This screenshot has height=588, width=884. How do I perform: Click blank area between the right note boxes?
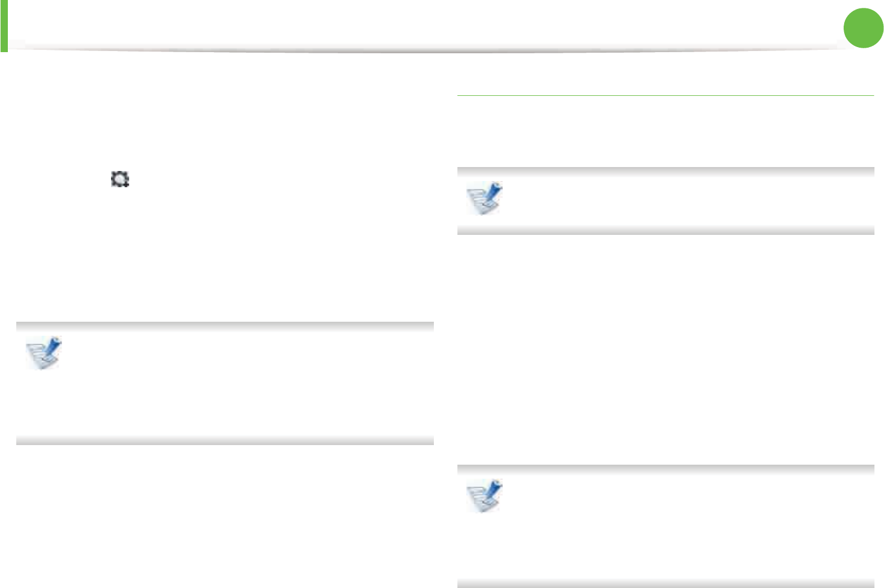[665, 348]
